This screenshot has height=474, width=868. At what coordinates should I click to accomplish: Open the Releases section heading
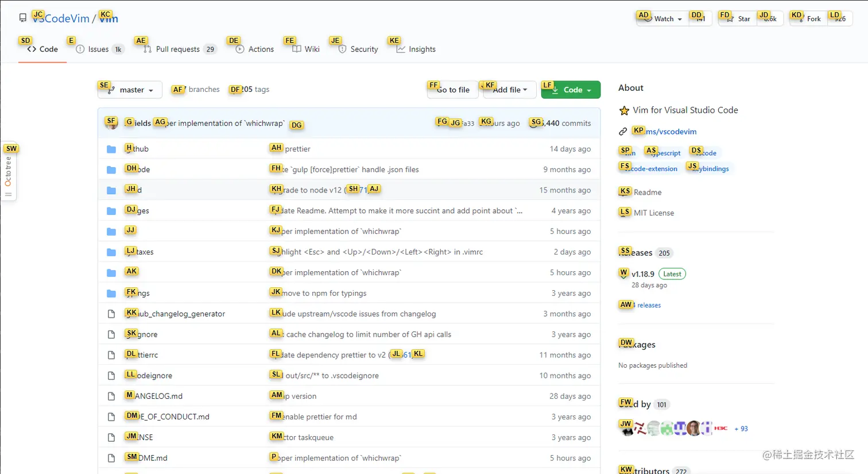[x=635, y=253]
